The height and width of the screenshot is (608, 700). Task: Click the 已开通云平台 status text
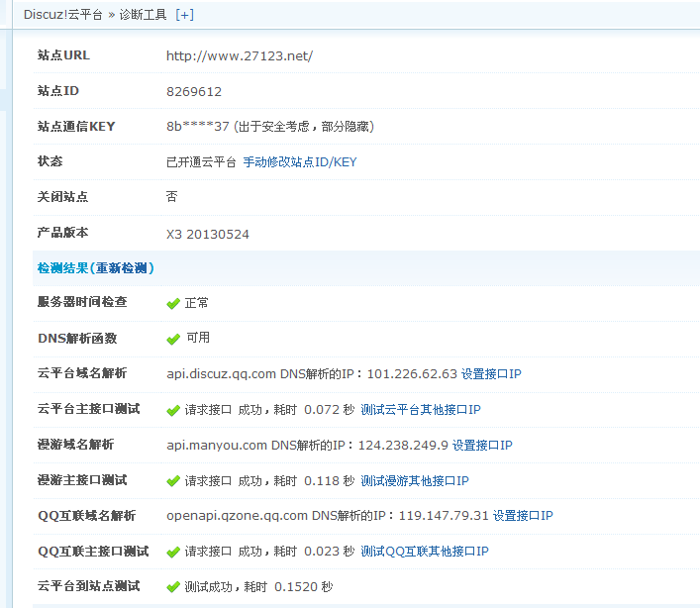click(201, 162)
